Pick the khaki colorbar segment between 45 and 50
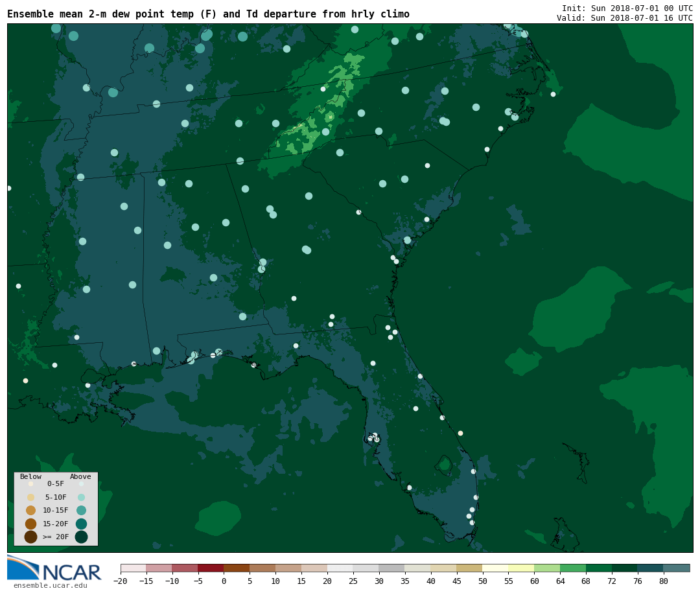Viewport: 700px width, 593px height. click(470, 568)
